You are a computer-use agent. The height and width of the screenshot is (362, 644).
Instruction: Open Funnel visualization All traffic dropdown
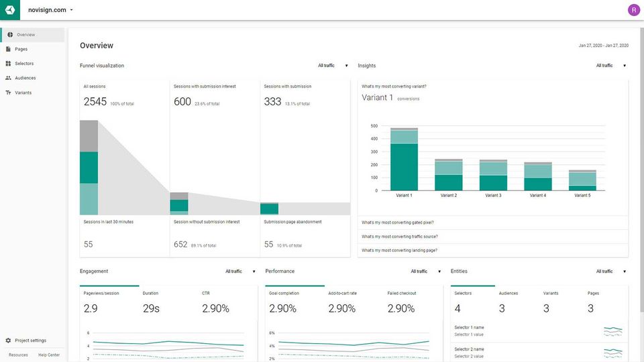(x=333, y=66)
